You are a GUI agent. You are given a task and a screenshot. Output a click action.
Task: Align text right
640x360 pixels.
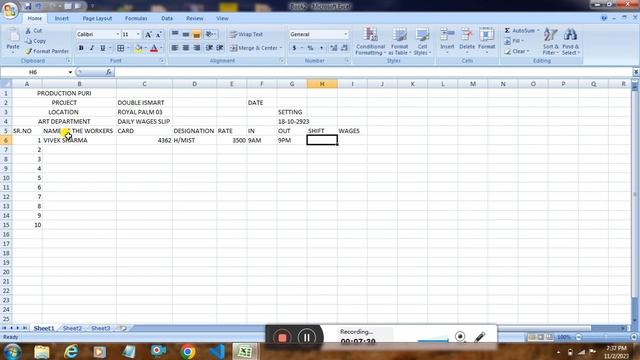[x=196, y=48]
